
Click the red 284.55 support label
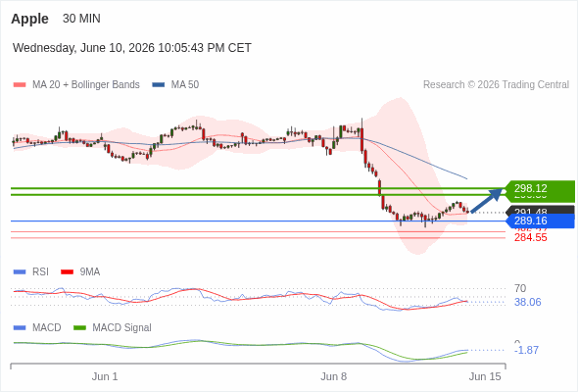point(531,237)
